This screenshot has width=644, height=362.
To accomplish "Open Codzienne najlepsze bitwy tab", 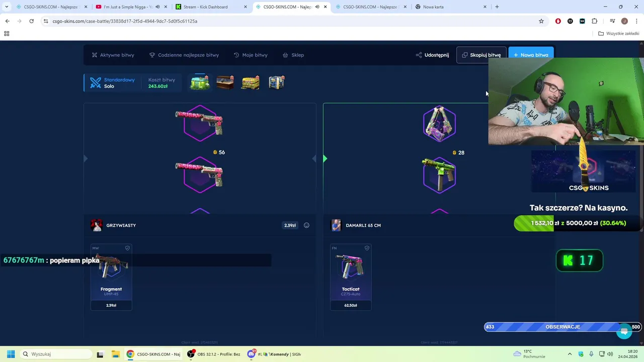I will 184,55.
